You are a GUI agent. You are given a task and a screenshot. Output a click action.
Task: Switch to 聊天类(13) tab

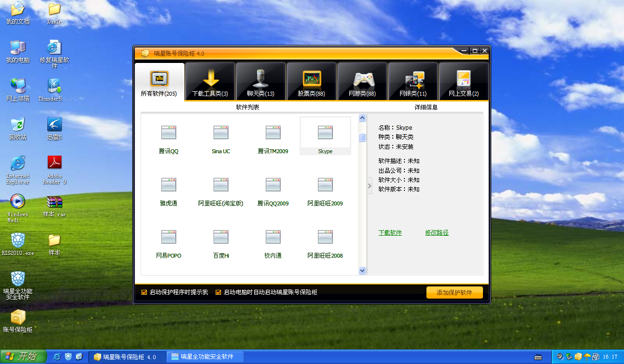pyautogui.click(x=261, y=81)
